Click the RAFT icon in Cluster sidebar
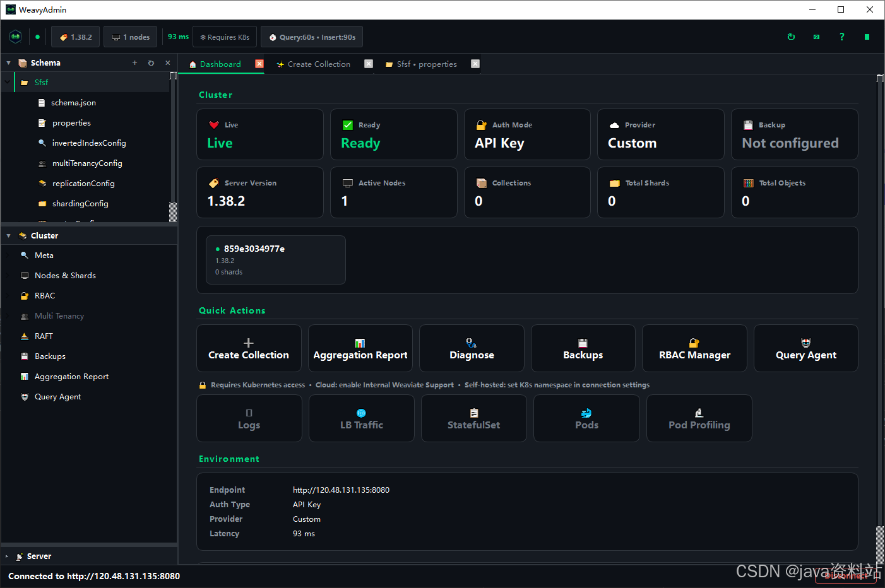This screenshot has width=885, height=588. (x=25, y=336)
